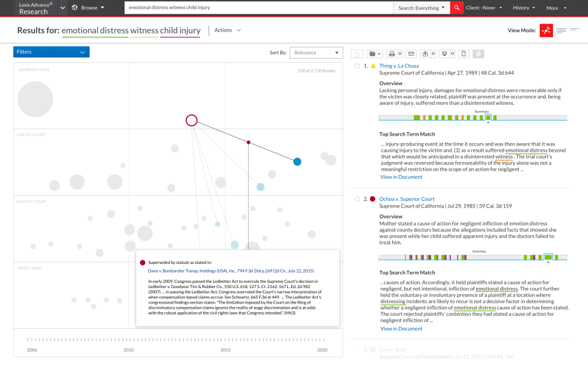The width and height of the screenshot is (588, 368).
Task: Select the large grey Supreme Court bubble
Action: click(35, 99)
